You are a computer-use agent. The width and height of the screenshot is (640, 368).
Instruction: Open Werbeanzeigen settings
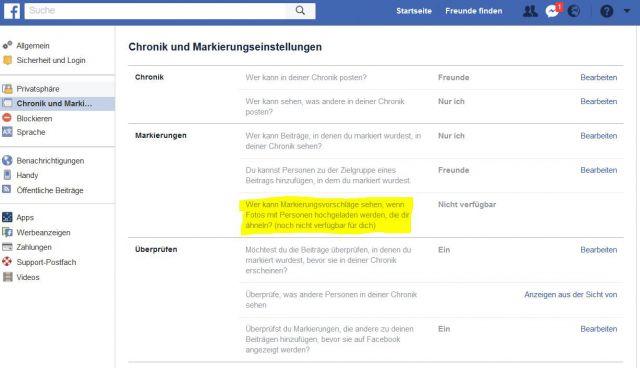[43, 233]
